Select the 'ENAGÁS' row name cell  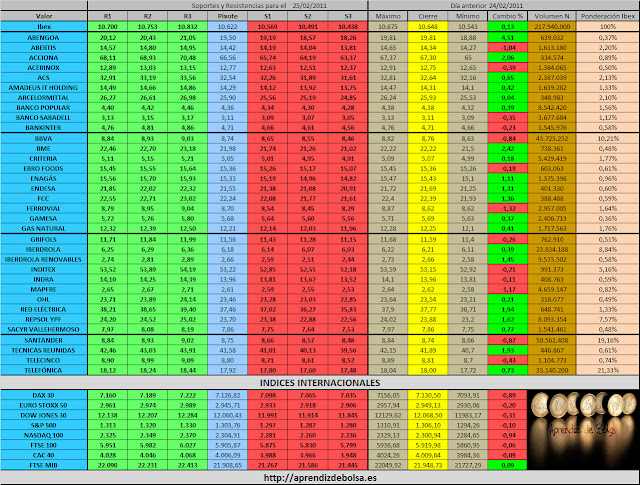coord(44,179)
